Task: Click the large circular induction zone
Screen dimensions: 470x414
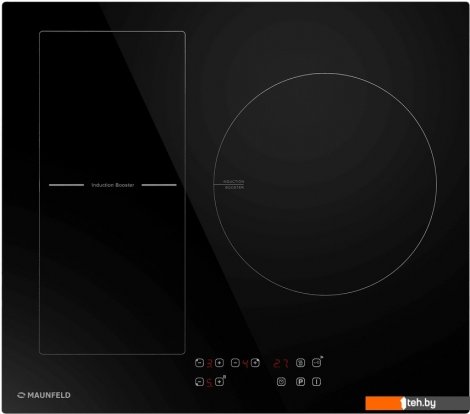Action: tap(325, 184)
